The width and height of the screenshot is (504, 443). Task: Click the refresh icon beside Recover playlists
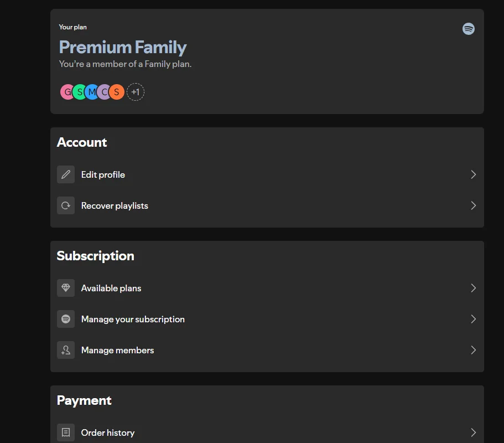coord(66,205)
